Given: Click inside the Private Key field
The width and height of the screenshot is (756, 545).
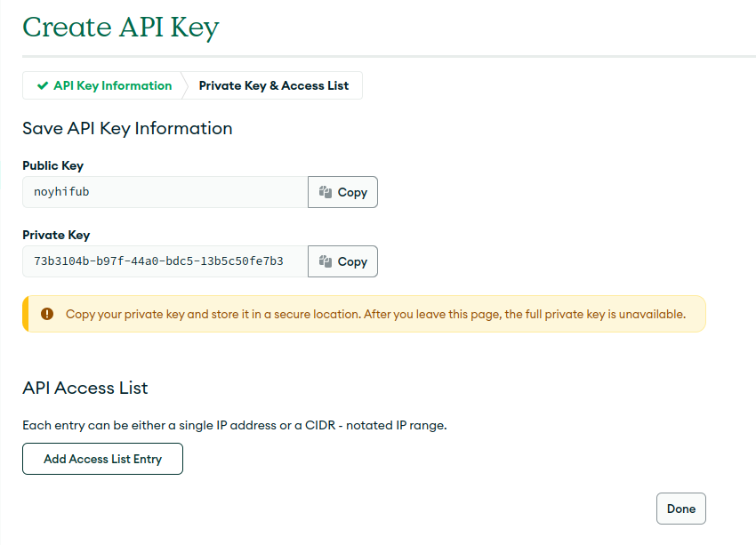Looking at the screenshot, I should (165, 261).
